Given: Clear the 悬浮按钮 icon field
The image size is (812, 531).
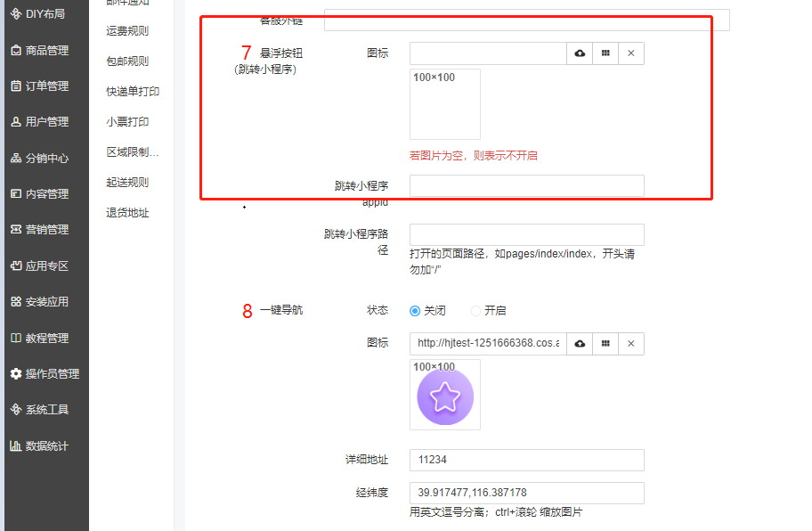Looking at the screenshot, I should pos(630,53).
